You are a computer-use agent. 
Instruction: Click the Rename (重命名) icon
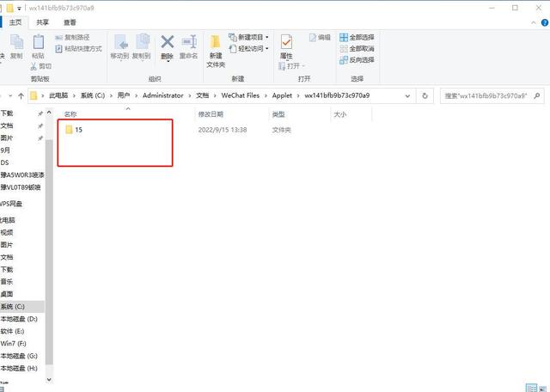pos(189,46)
